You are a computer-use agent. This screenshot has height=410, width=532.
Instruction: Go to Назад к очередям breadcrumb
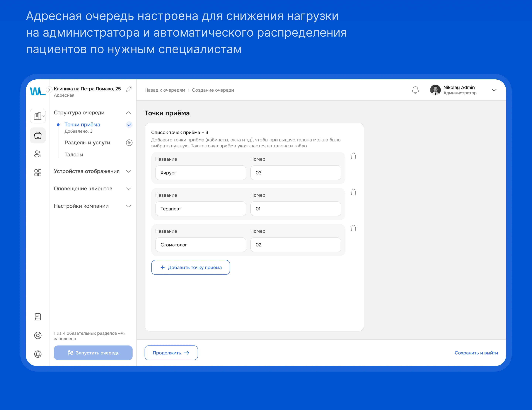point(165,90)
